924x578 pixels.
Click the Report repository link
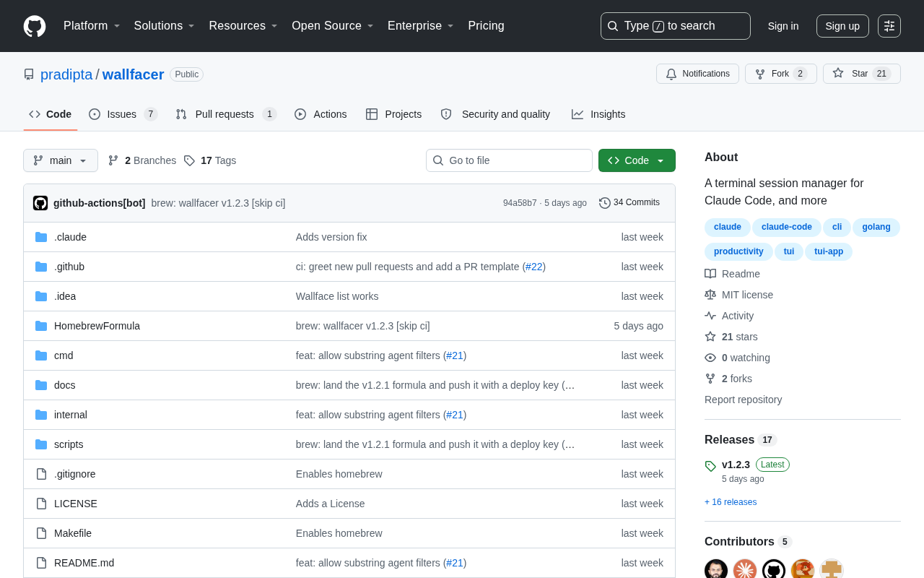pyautogui.click(x=743, y=400)
